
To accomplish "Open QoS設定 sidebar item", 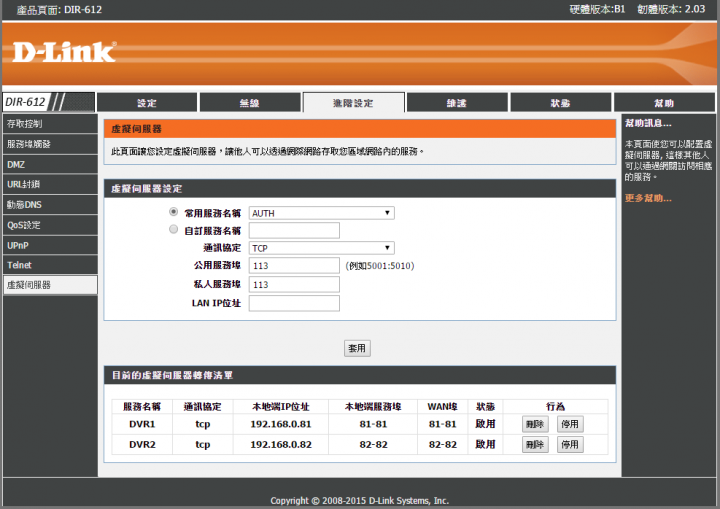I will (x=50, y=225).
